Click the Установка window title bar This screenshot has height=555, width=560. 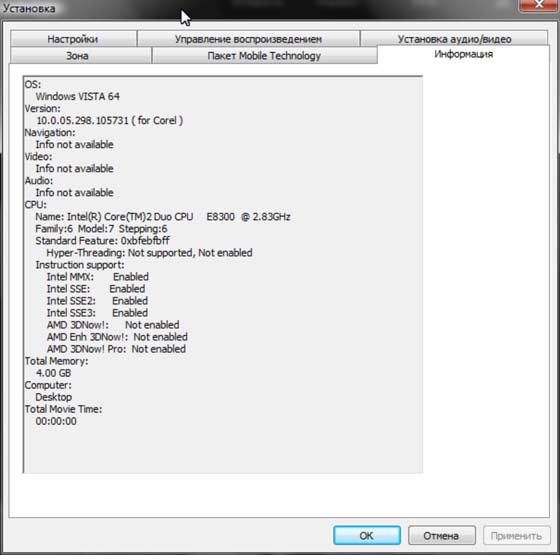[x=250, y=9]
